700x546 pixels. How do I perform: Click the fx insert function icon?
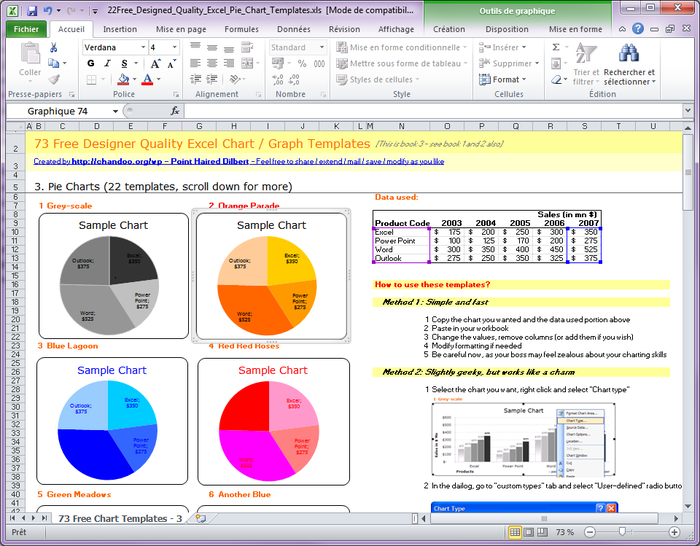pos(175,111)
